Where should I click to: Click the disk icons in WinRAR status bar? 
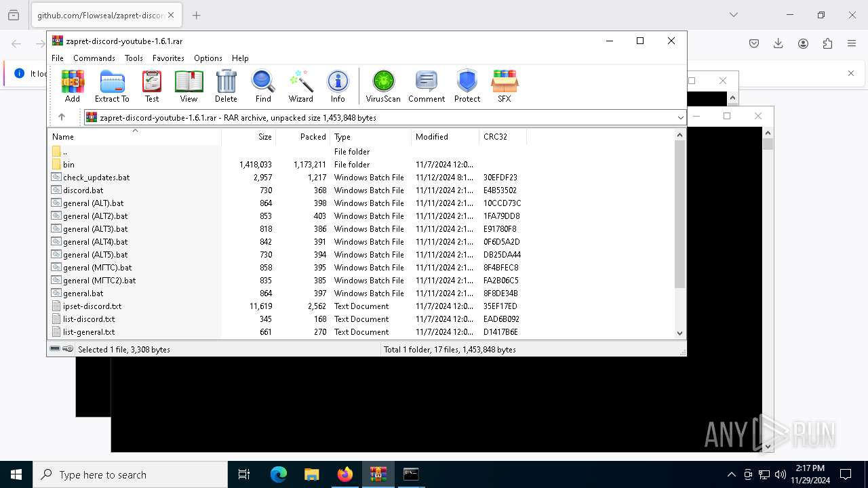[62, 349]
